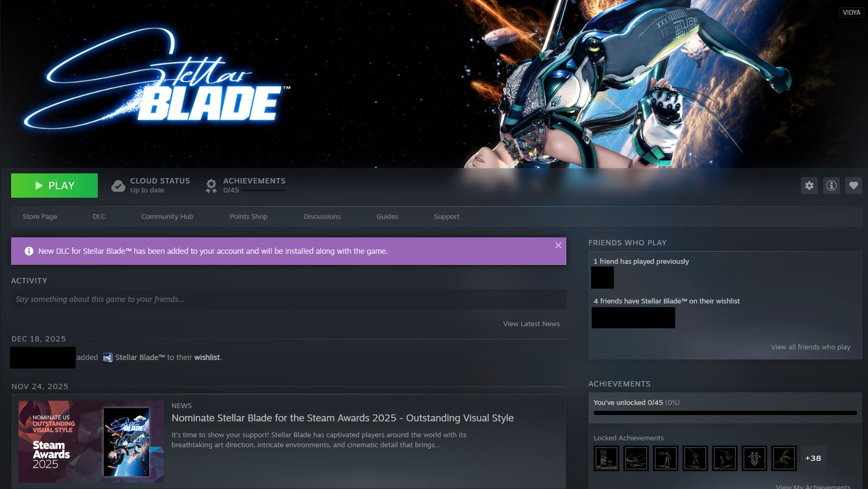Click the achievement progress bar under 'You've unlocked 0/45'
Screen dimensions: 868x489
pos(725,413)
